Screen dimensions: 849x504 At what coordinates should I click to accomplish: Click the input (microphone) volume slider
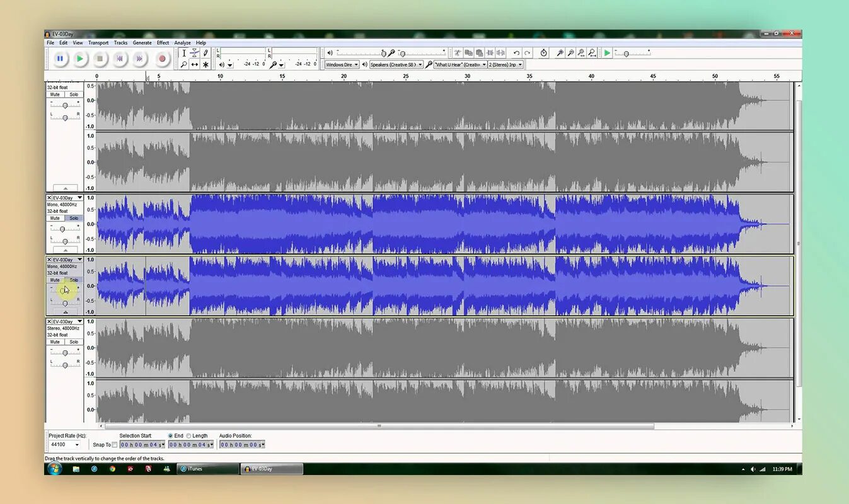pyautogui.click(x=421, y=53)
